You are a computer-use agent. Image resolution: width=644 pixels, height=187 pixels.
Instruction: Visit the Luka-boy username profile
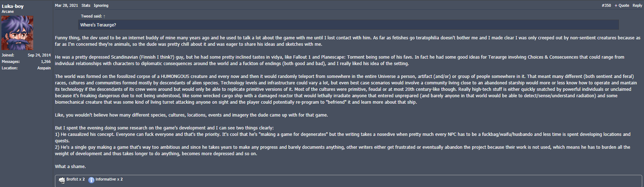(13, 6)
